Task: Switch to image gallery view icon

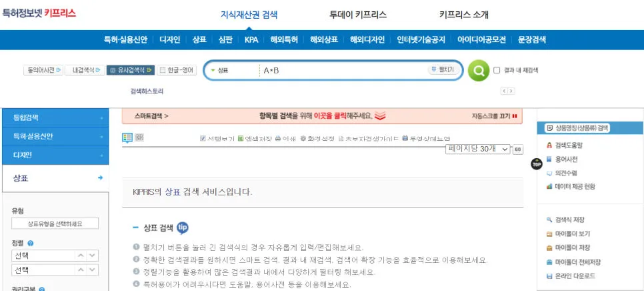Action: point(139,137)
